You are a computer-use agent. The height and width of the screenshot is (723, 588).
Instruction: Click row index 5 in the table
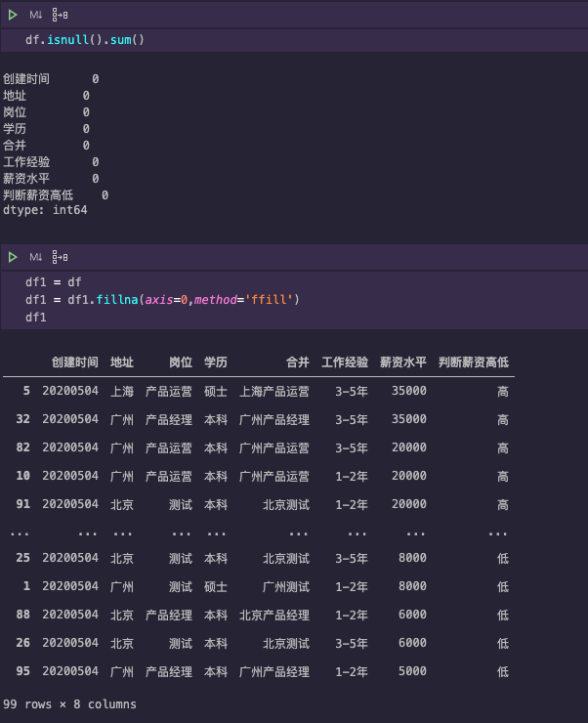coord(26,391)
